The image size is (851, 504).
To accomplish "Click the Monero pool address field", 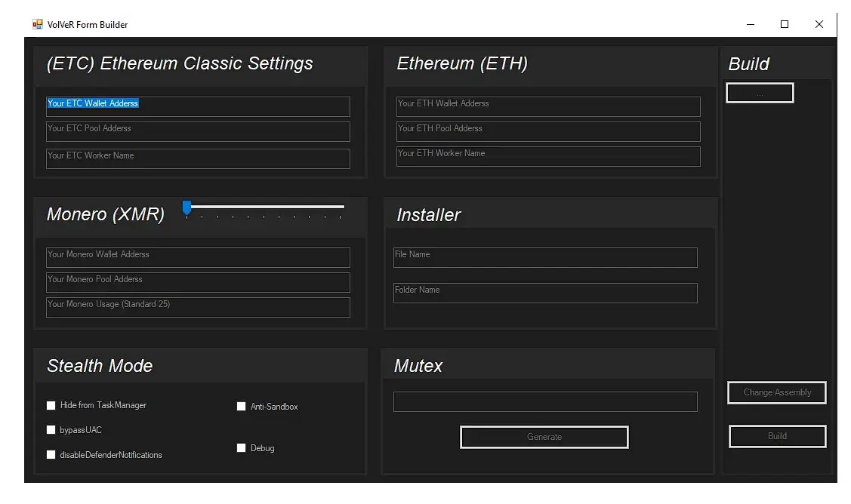I will pyautogui.click(x=198, y=282).
